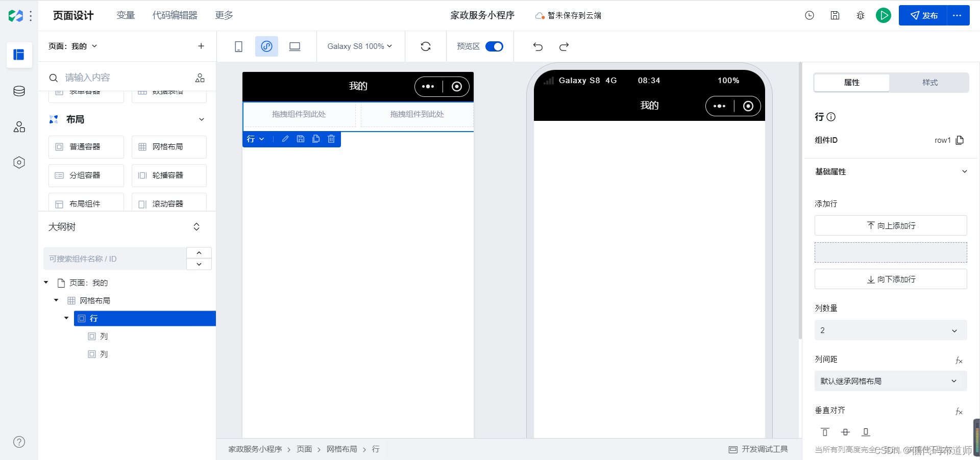Switch to the 样式 tab

[929, 83]
